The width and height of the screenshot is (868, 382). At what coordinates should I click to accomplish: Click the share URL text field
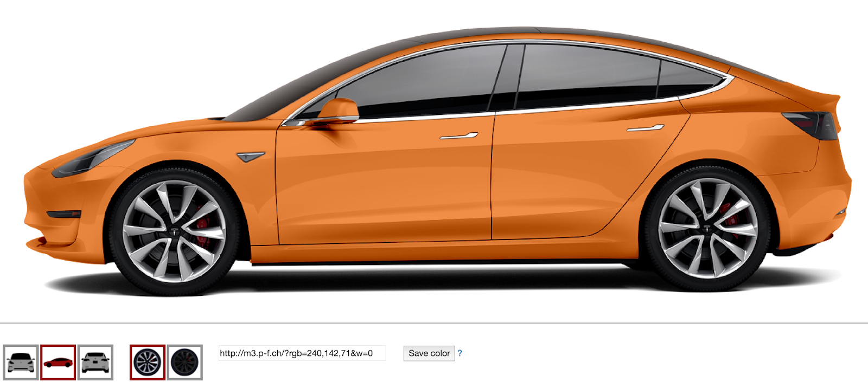coord(302,353)
